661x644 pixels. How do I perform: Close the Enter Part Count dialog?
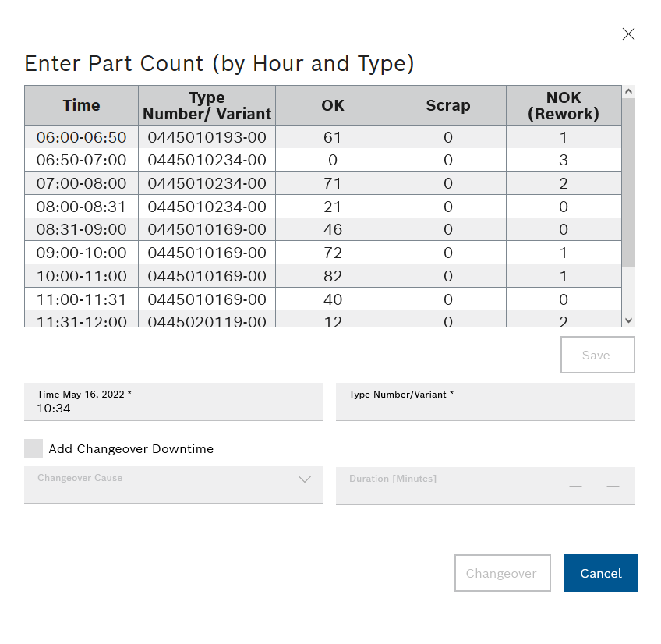pos(628,34)
